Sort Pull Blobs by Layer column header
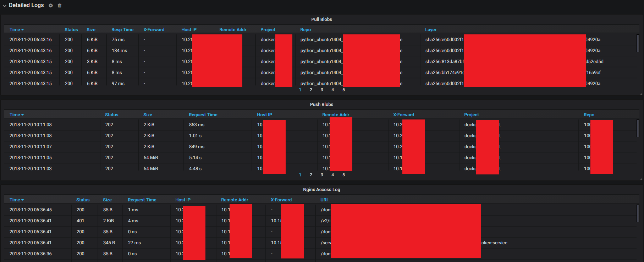The image size is (644, 262). (x=430, y=30)
